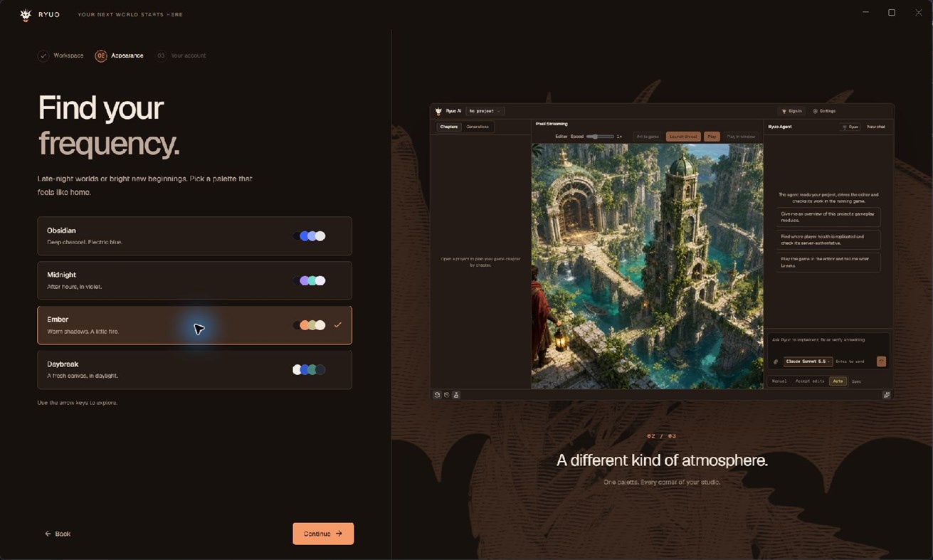933x560 pixels.
Task: Click the orange Play button in preview
Action: 712,137
